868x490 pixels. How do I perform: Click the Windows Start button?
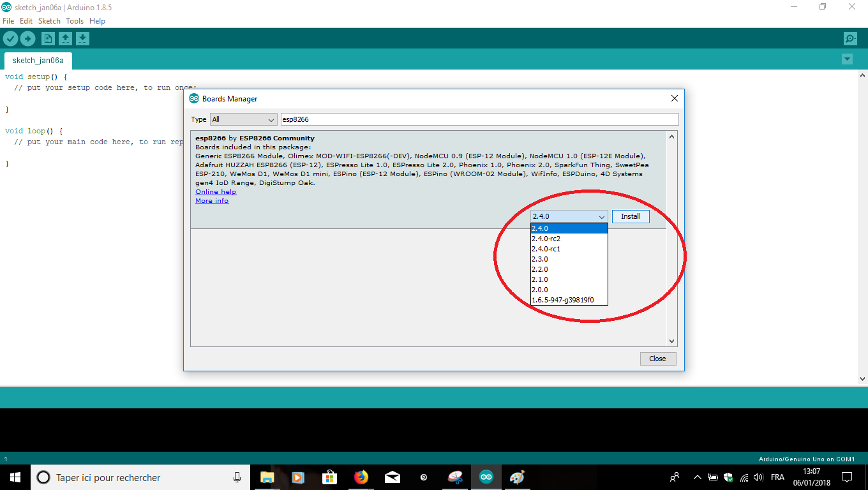(x=15, y=477)
